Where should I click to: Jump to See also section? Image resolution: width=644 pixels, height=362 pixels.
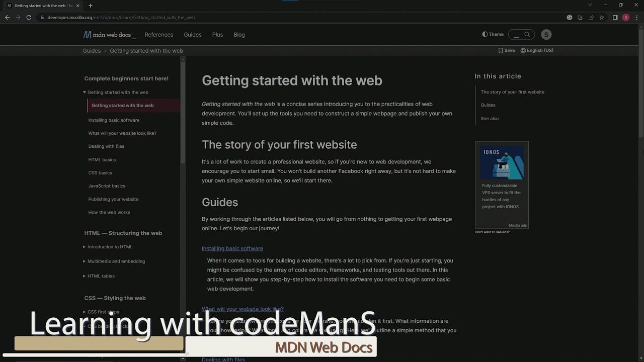(490, 119)
